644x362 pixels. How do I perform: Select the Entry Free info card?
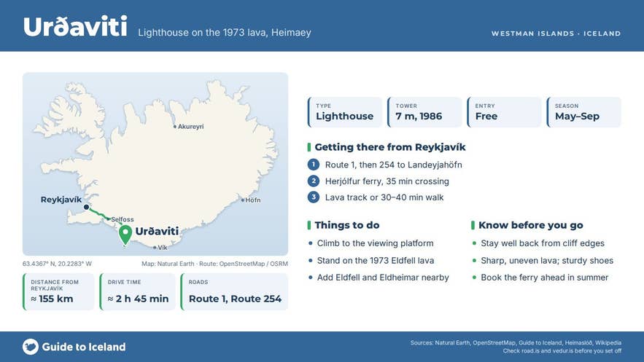click(x=505, y=112)
